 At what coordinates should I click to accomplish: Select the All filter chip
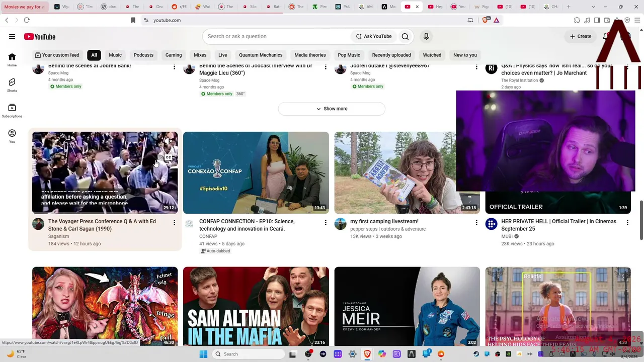point(94,55)
